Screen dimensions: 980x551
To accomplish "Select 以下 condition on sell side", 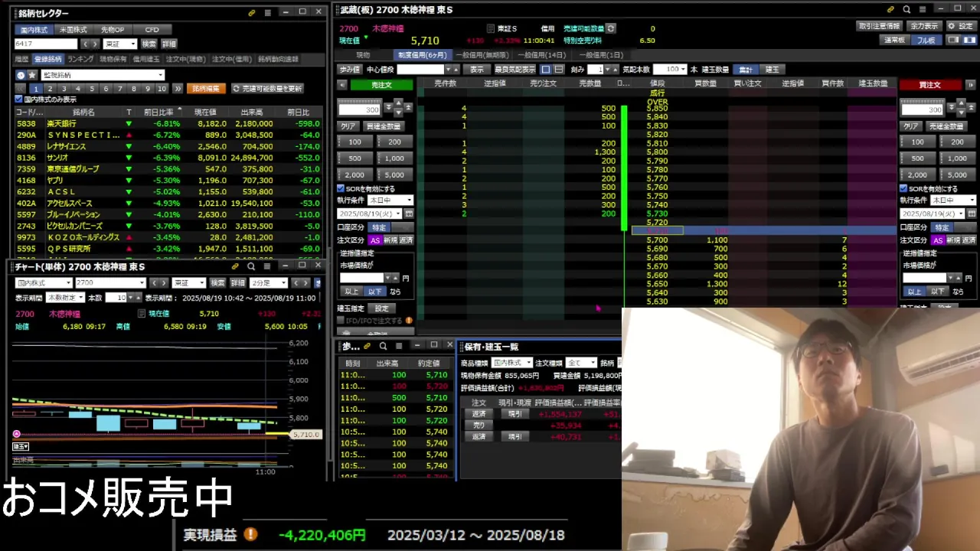I will (x=374, y=292).
